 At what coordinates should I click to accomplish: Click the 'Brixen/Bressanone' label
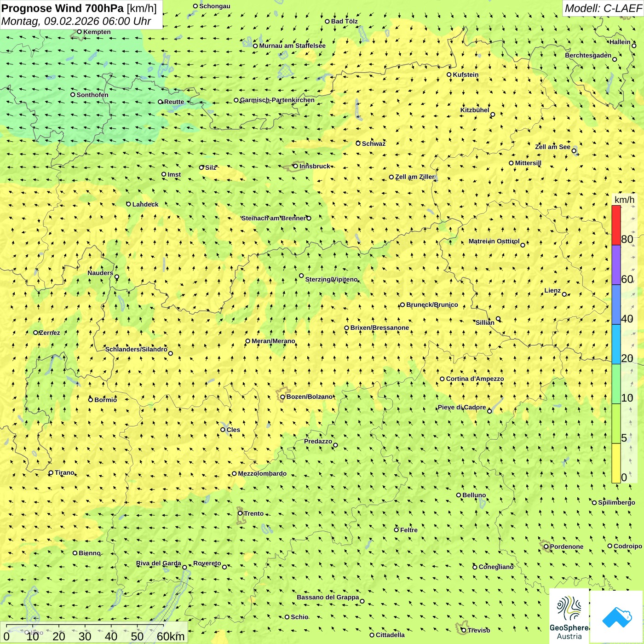(x=379, y=328)
